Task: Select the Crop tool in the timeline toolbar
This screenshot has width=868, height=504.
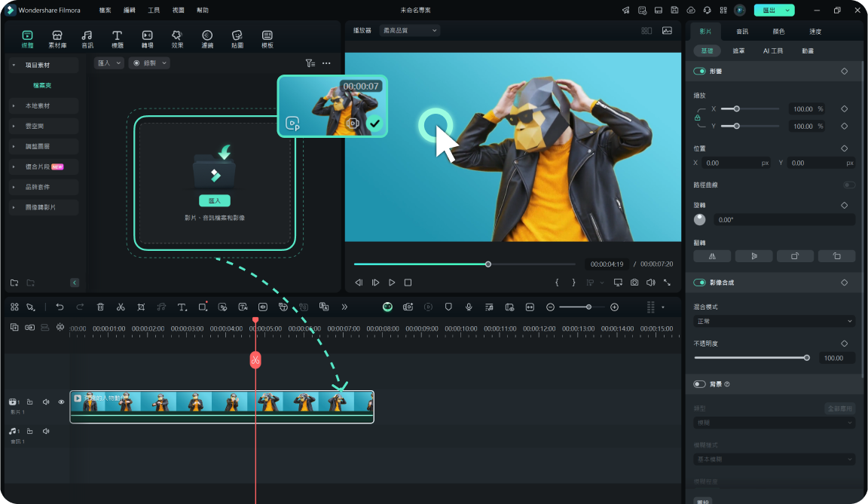Action: pos(141,307)
